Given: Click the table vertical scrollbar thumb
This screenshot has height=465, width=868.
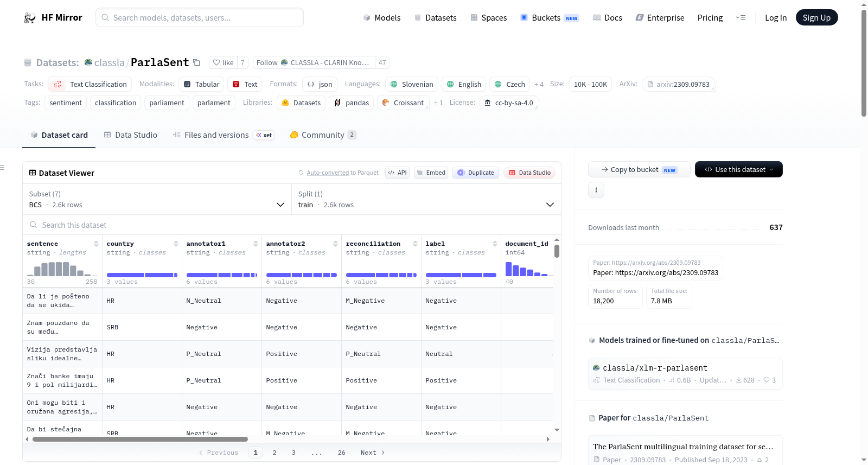Looking at the screenshot, I should (x=557, y=251).
